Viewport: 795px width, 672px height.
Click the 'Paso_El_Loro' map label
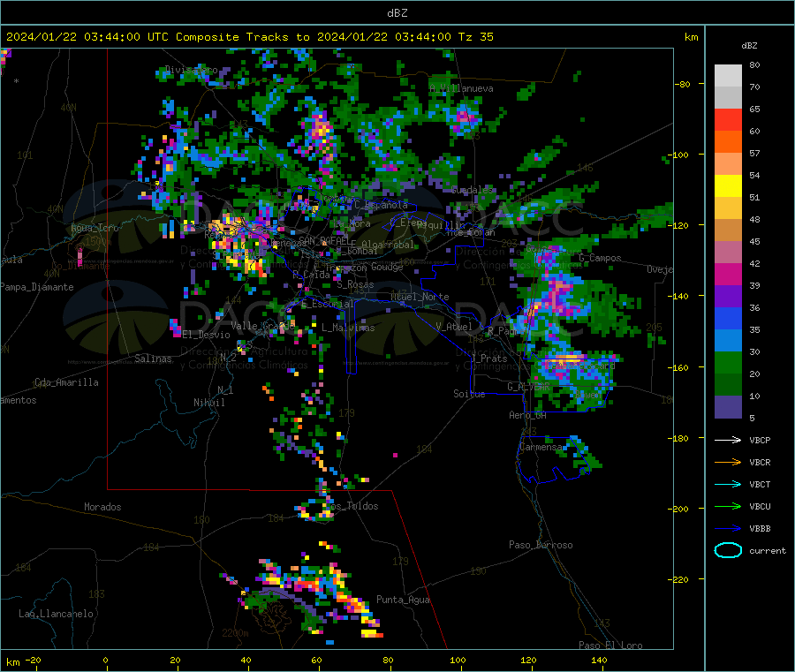610,646
